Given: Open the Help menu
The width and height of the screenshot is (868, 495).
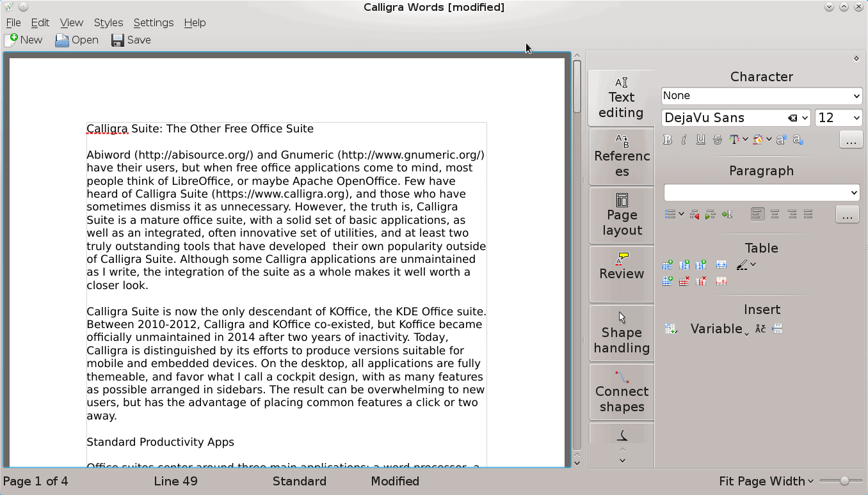Looking at the screenshot, I should [195, 22].
